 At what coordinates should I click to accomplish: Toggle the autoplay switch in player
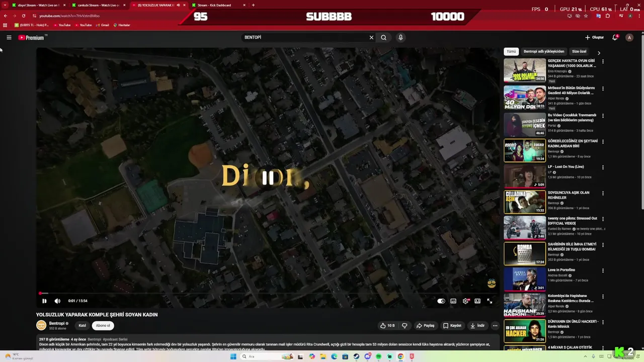pos(441,301)
